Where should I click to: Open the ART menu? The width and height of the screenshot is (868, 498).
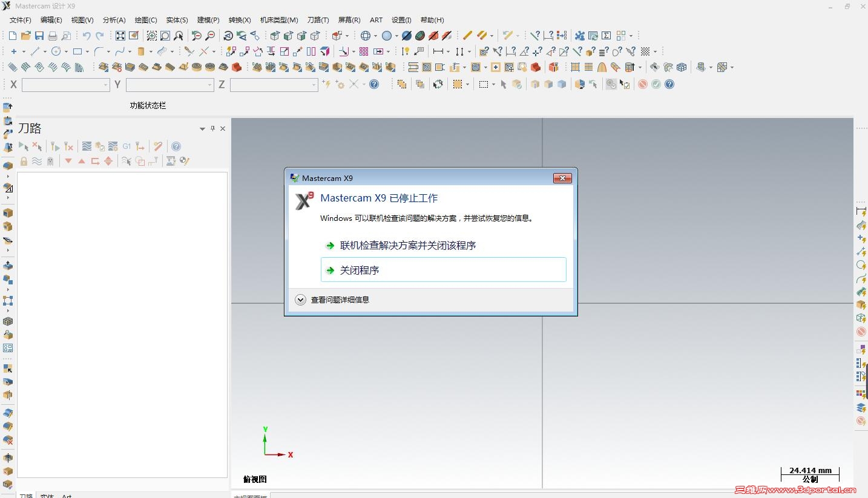click(376, 20)
